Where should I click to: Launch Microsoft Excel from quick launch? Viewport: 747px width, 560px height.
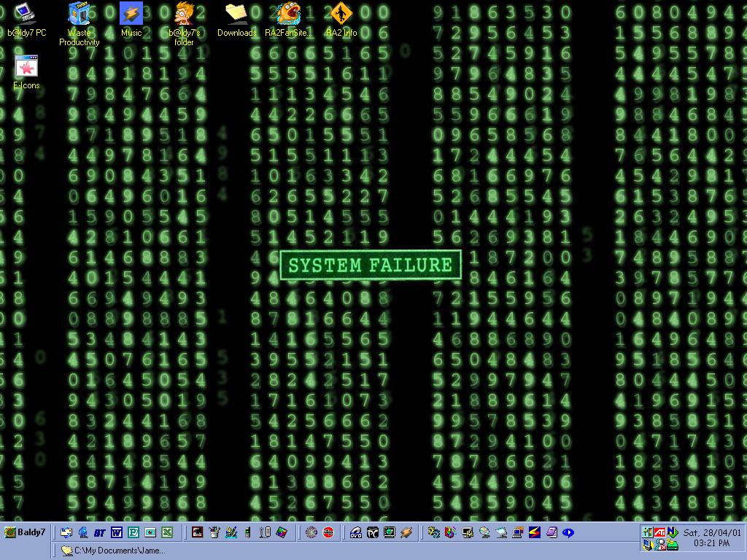(166, 532)
